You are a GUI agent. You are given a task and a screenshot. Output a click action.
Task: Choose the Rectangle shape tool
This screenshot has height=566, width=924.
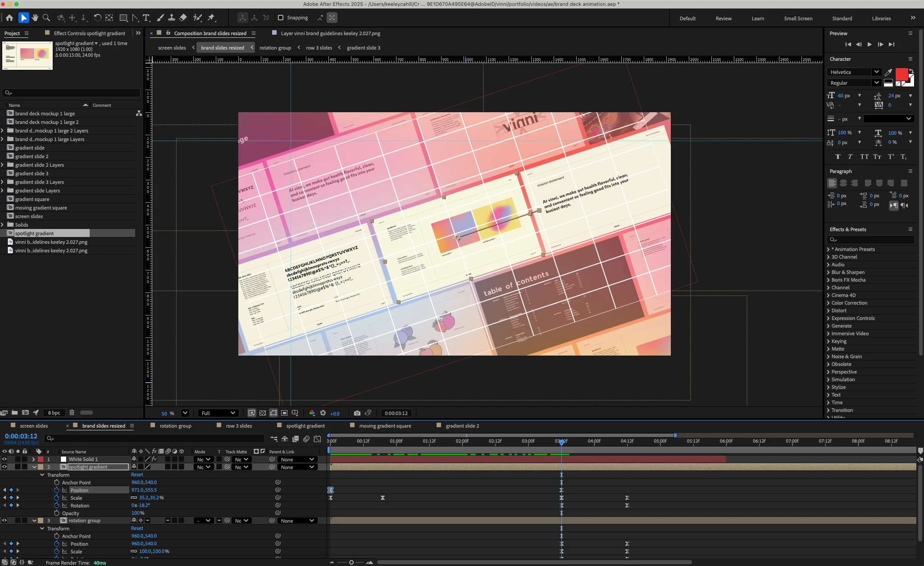123,18
